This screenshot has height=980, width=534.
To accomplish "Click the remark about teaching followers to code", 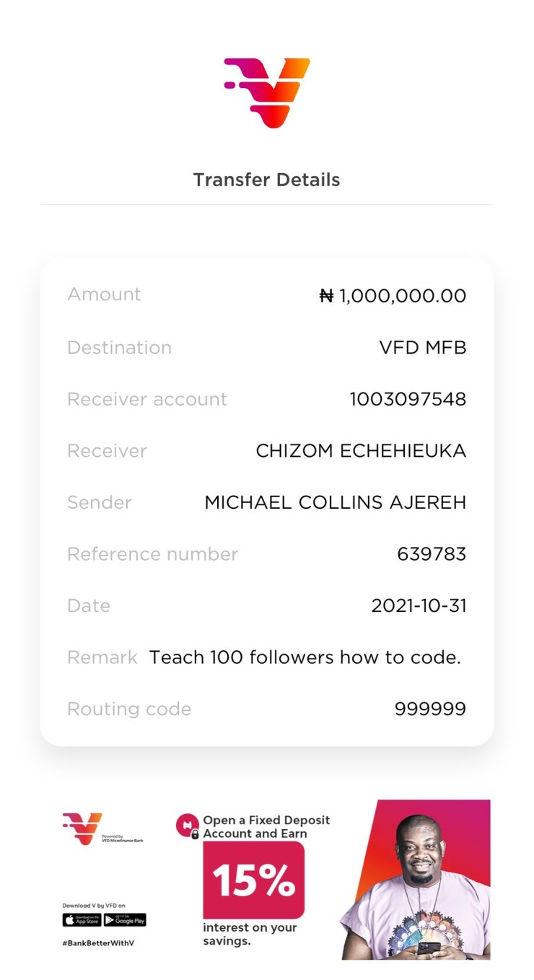I will (305, 657).
